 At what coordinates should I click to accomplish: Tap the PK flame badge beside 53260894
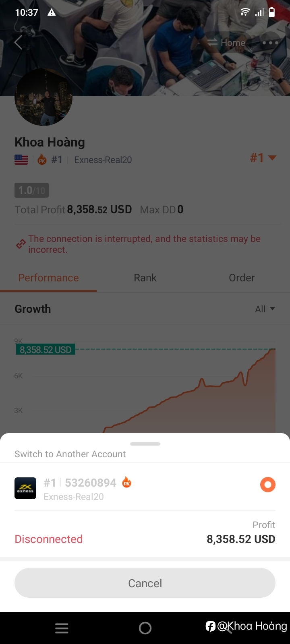point(127,482)
